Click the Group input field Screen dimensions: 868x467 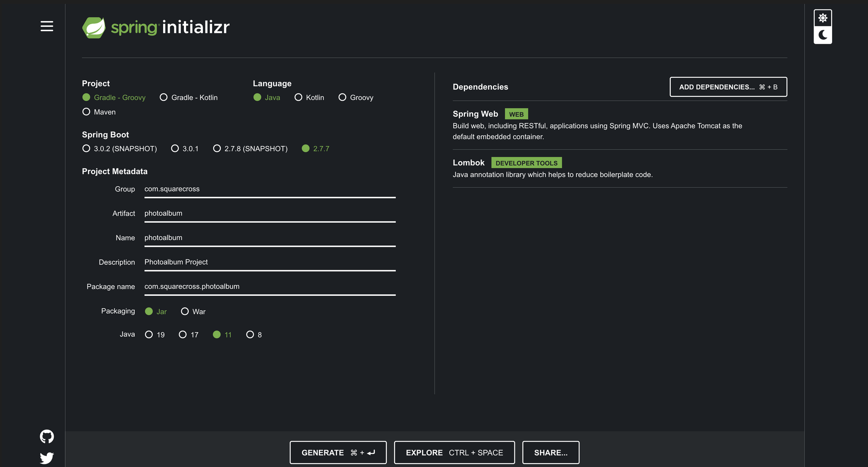(x=270, y=189)
